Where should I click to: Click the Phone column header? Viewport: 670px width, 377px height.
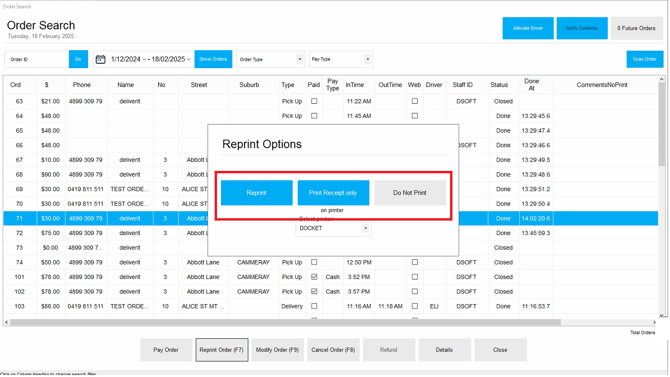tap(82, 85)
